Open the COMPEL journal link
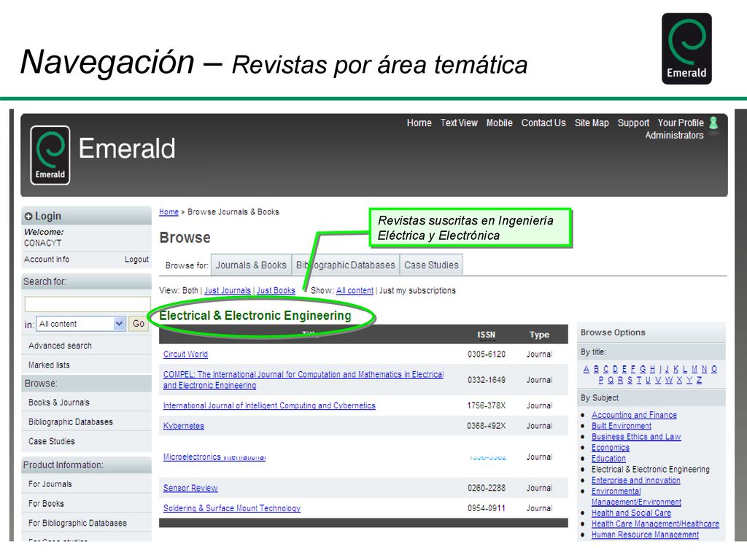This screenshot has height=560, width=747. click(x=303, y=380)
